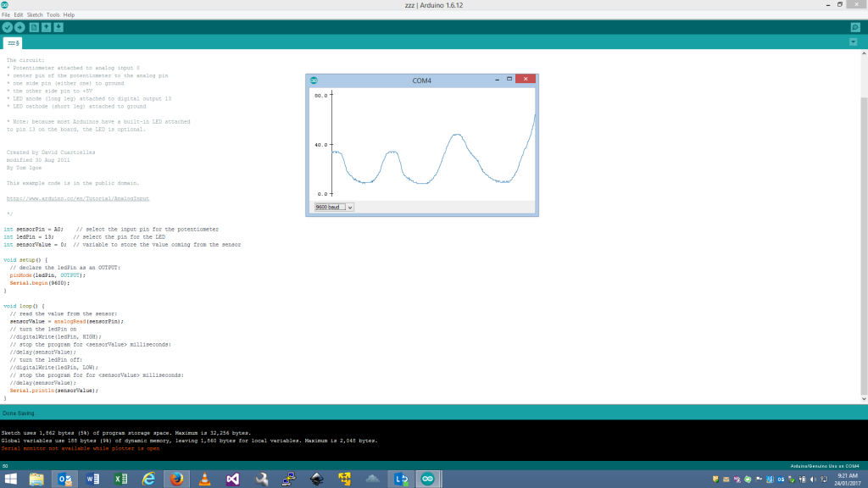Click the Verify sketch checkmark icon
Screen dimensions: 868x488
8,27
